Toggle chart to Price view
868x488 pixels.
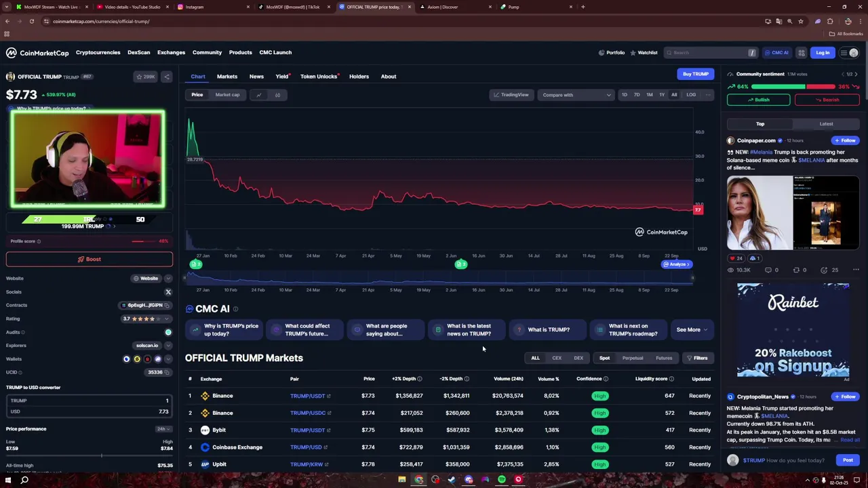[197, 95]
